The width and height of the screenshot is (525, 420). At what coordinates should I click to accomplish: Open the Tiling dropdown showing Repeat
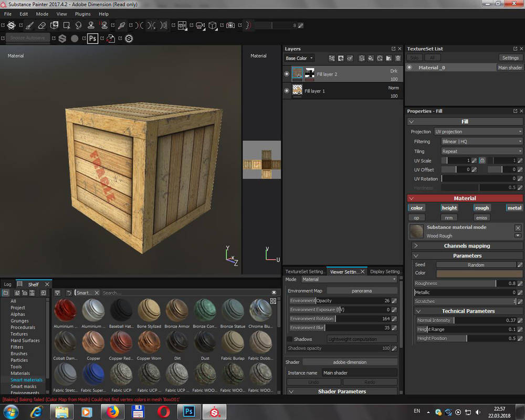[482, 151]
